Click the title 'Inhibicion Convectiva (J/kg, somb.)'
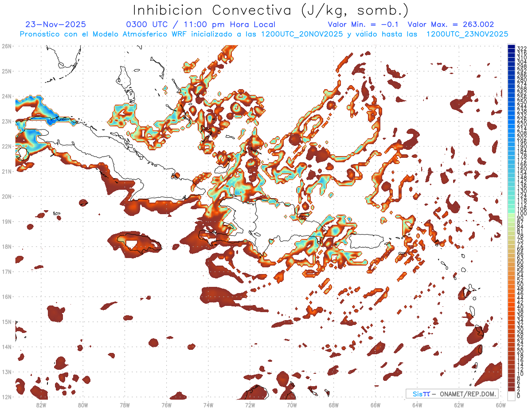This screenshot has height=411, width=532. point(271,11)
